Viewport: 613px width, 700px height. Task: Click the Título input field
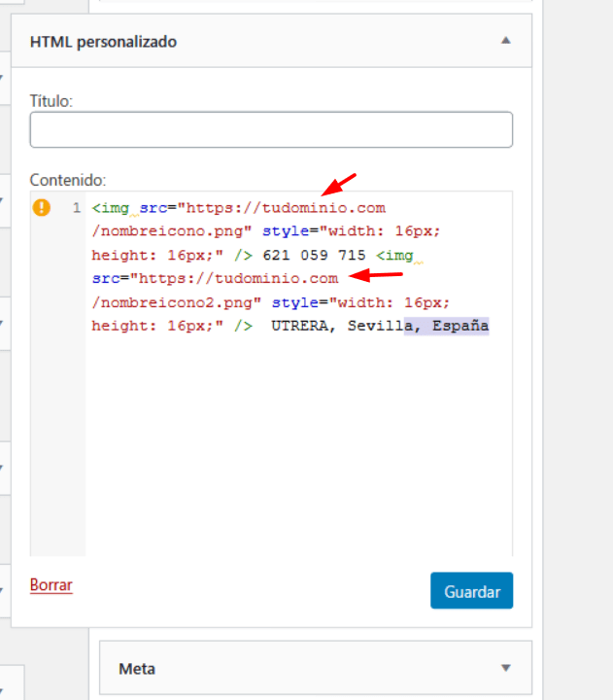pyautogui.click(x=271, y=129)
